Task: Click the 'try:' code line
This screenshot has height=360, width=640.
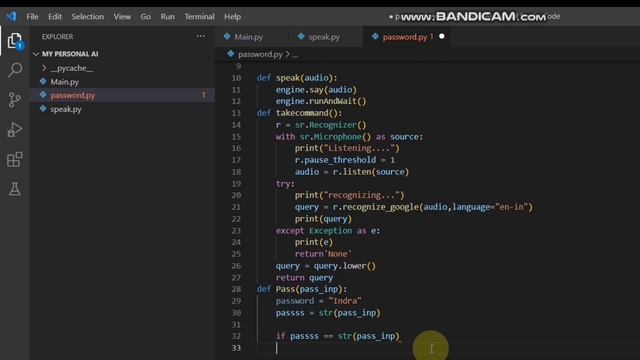Action: 285,184
